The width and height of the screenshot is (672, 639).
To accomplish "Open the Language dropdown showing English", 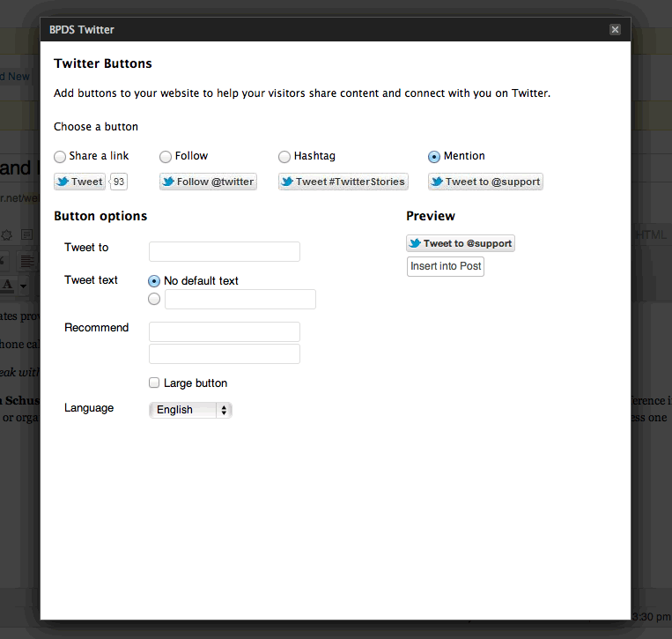I will click(x=190, y=410).
